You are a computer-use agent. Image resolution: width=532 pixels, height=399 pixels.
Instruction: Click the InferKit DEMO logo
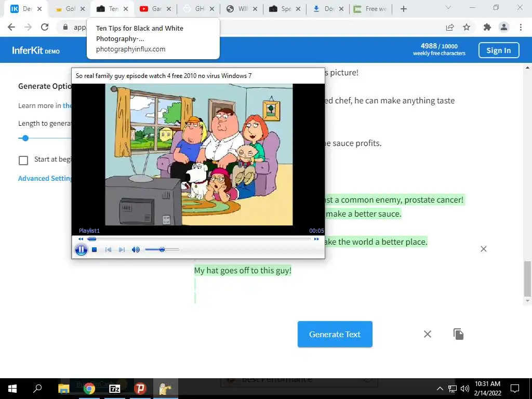click(36, 50)
